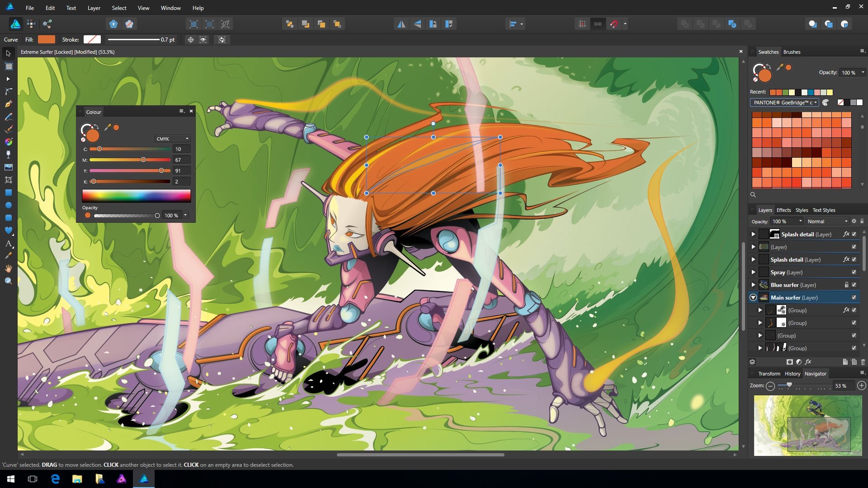Hide the Spray layer

[x=854, y=272]
